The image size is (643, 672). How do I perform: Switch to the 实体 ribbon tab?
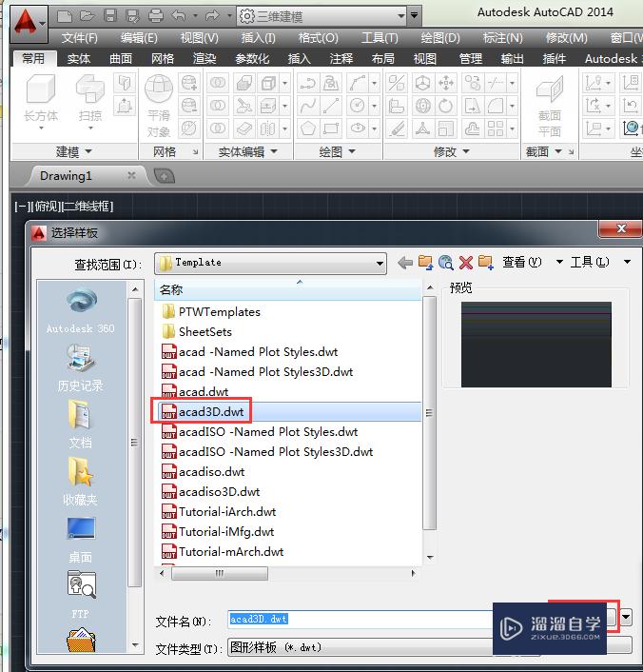tap(78, 59)
